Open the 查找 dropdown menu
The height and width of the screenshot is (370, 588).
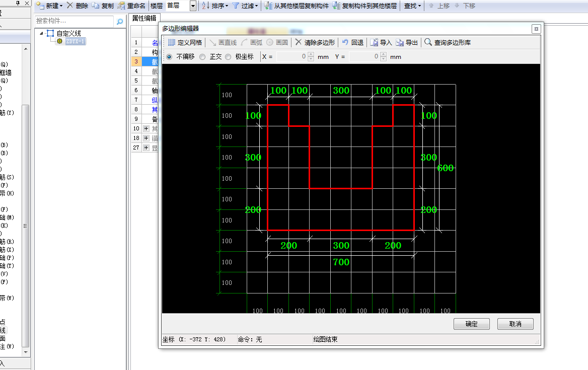pyautogui.click(x=412, y=6)
